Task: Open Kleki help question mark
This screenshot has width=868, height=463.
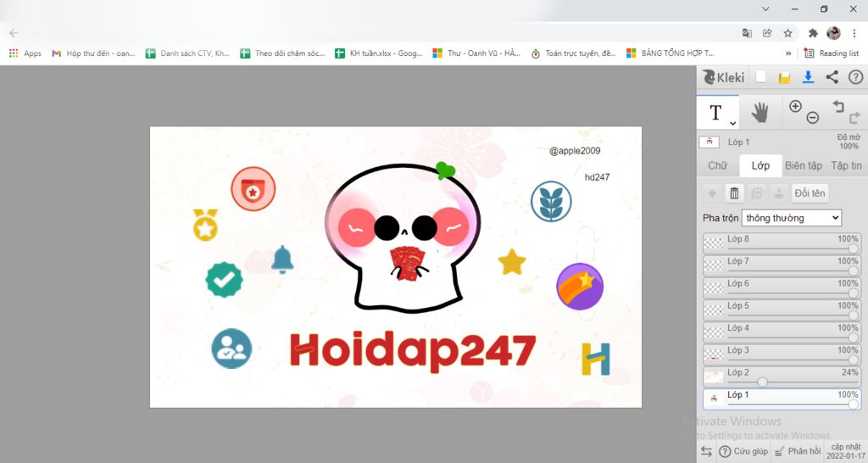Action: coord(856,77)
